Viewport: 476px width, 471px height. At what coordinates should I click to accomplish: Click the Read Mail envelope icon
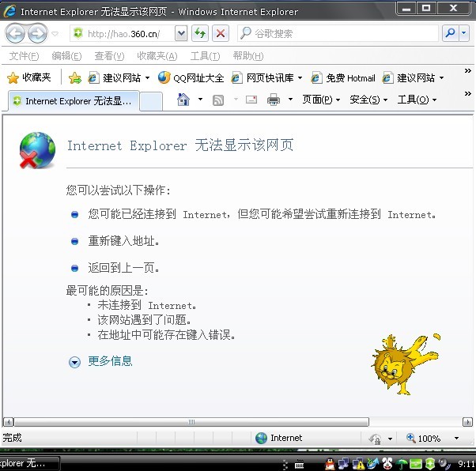[251, 100]
